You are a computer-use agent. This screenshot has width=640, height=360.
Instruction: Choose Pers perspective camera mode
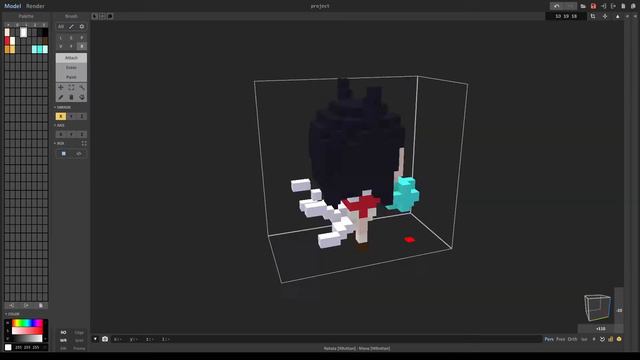[x=549, y=339]
